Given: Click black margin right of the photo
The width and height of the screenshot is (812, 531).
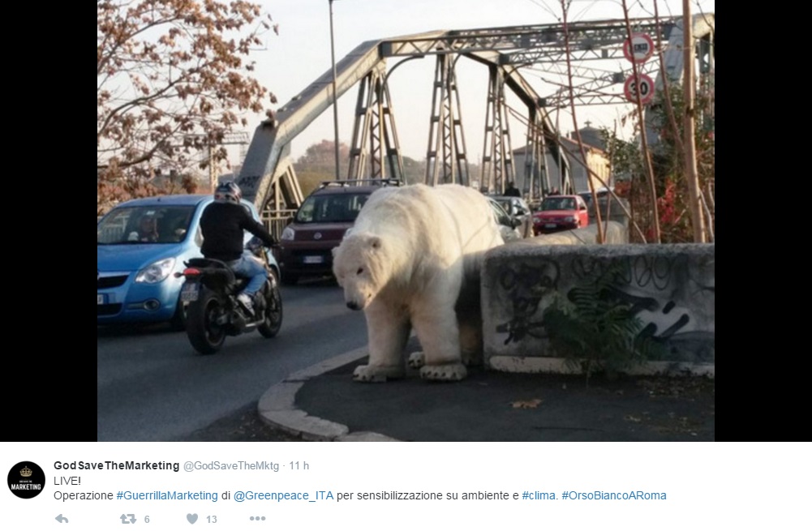Looking at the screenshot, I should (x=763, y=221).
